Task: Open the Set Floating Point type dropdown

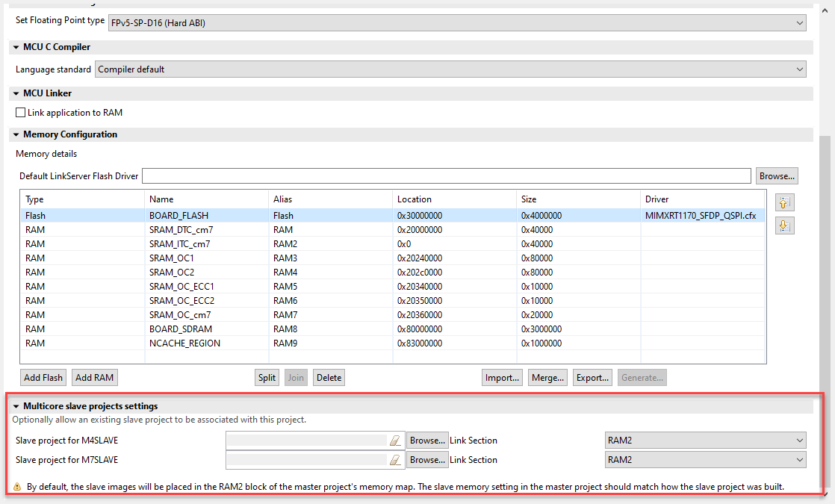Action: click(x=799, y=22)
